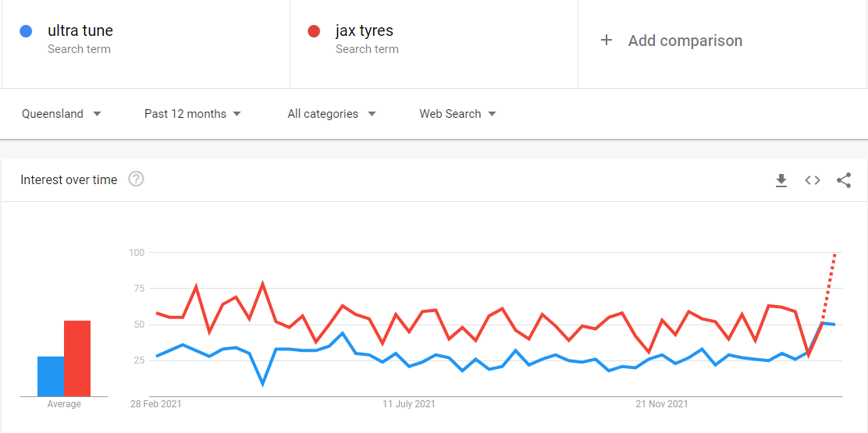Edit the jax tyres search term
Viewport: 868px width, 433px height.
point(365,30)
